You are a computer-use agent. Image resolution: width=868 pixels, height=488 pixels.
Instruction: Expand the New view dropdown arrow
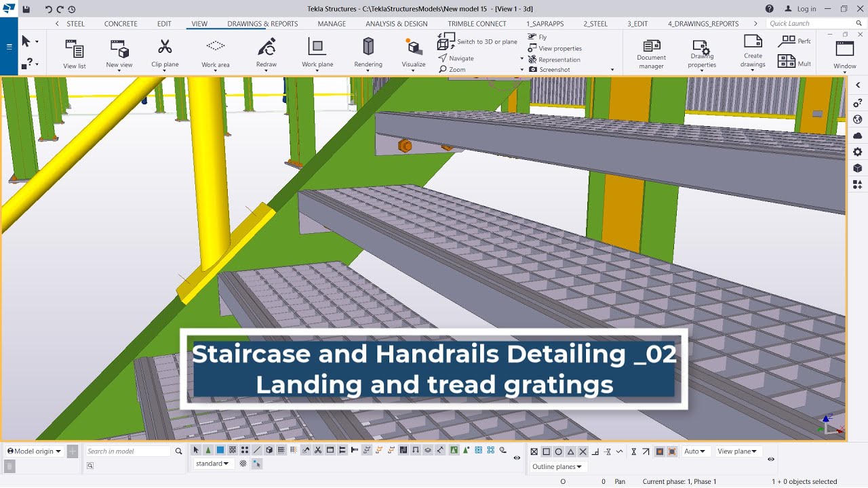119,70
